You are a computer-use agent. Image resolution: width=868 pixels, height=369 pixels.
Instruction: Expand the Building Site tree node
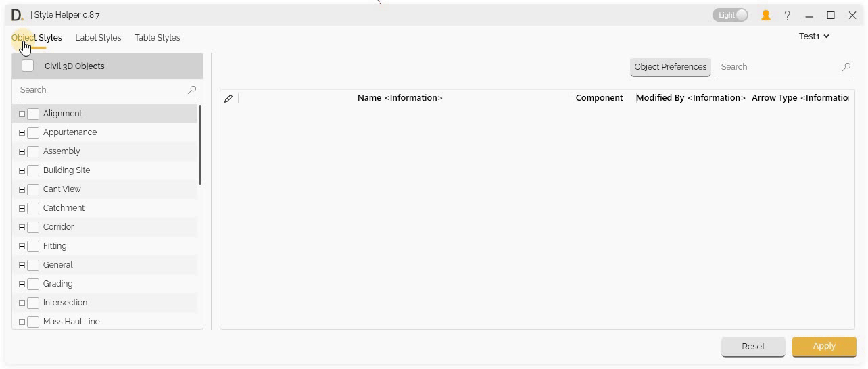click(x=22, y=170)
